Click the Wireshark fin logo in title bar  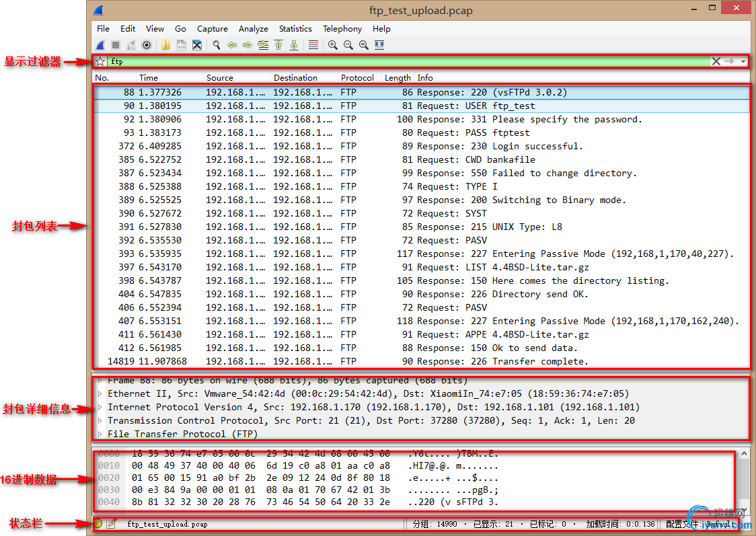[99, 10]
